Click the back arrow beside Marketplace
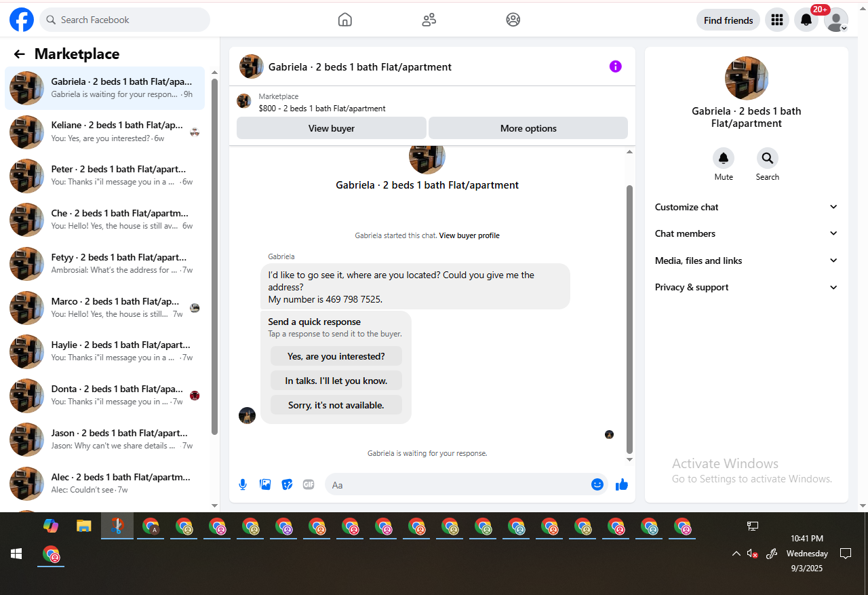 pyautogui.click(x=19, y=54)
